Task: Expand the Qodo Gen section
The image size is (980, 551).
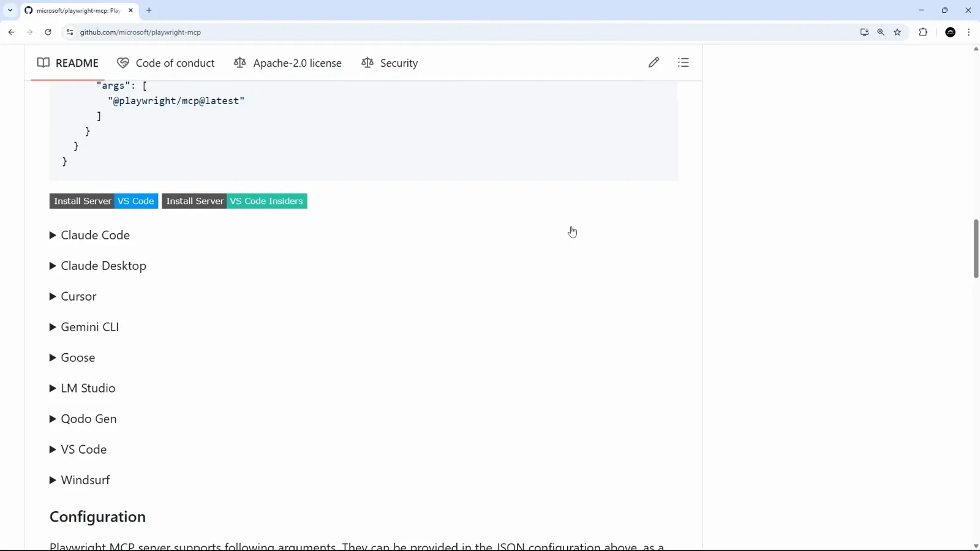Action: pyautogui.click(x=83, y=419)
